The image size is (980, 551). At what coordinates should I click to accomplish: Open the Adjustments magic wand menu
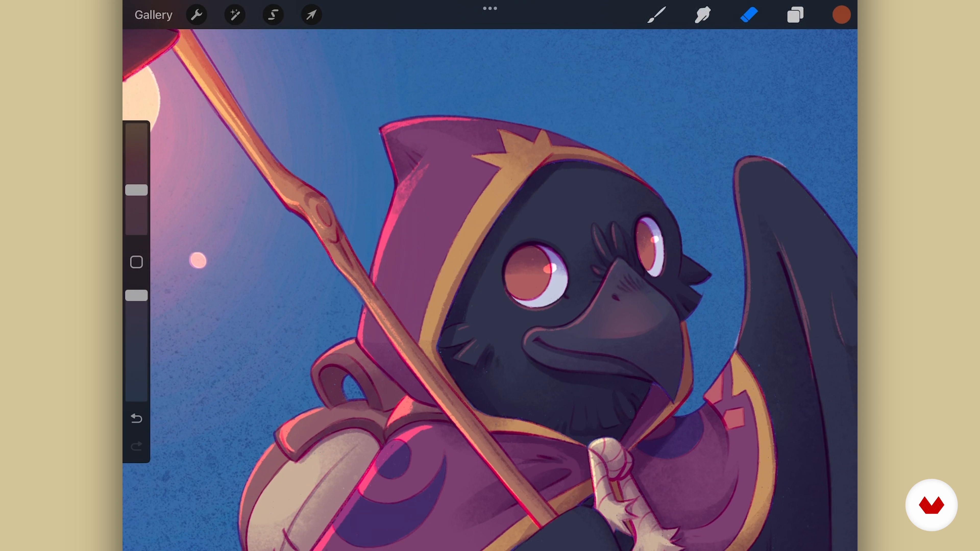(235, 15)
